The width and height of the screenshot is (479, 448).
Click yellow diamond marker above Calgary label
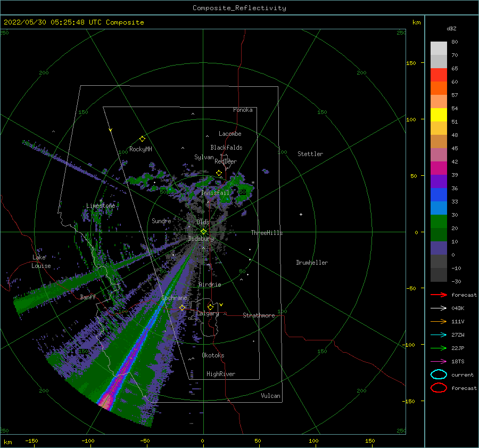click(210, 307)
